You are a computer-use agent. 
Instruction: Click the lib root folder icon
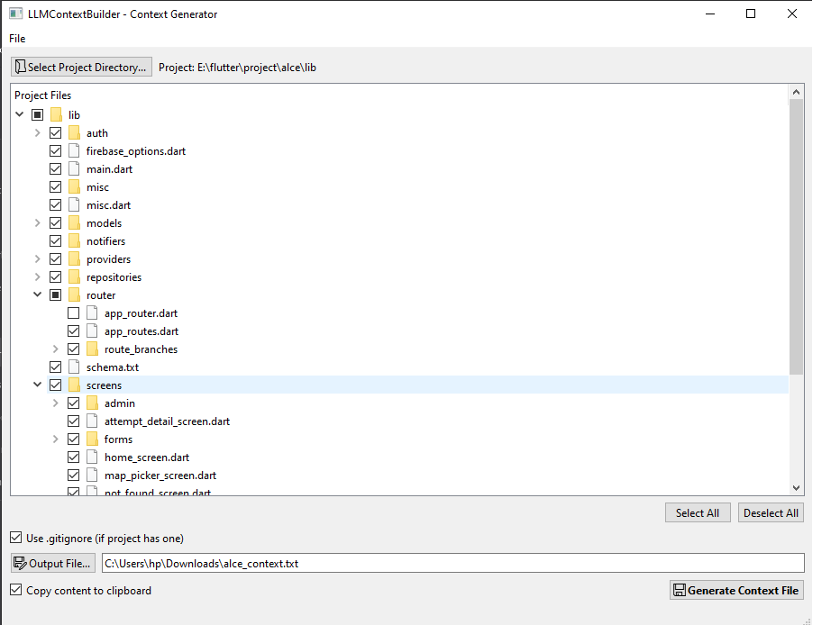click(56, 114)
